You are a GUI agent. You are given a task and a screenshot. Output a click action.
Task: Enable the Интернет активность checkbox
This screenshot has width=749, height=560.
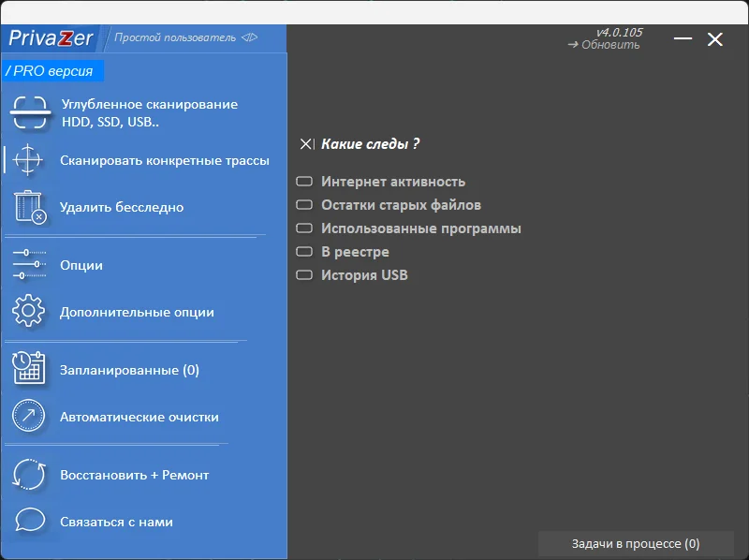(x=304, y=182)
